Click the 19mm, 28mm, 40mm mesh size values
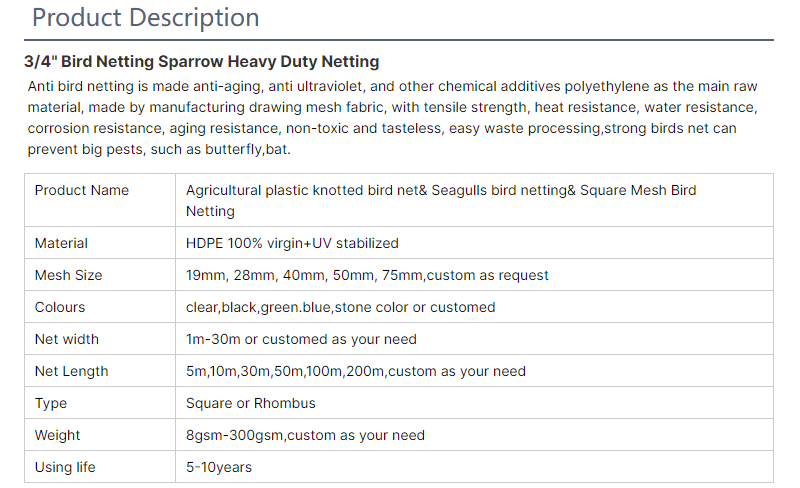This screenshot has width=800, height=488. click(367, 275)
